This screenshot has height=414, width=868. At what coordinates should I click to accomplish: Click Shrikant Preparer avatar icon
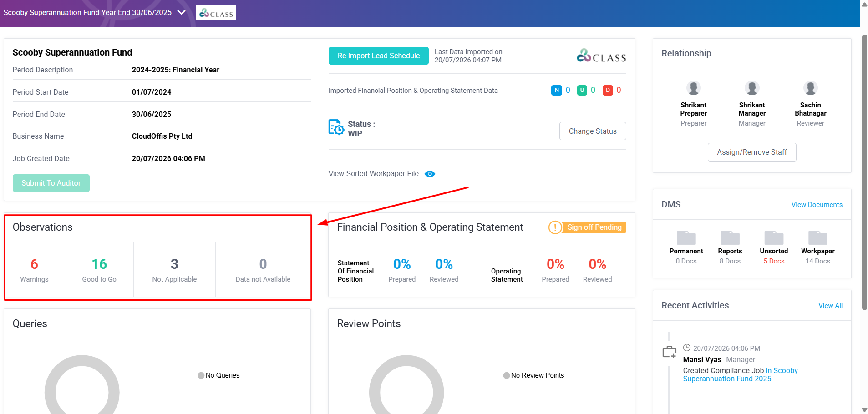pos(693,88)
